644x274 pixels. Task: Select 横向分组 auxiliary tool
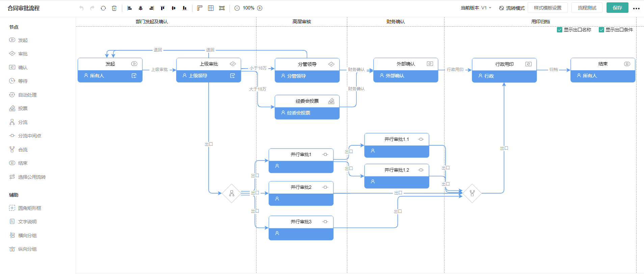click(x=23, y=235)
